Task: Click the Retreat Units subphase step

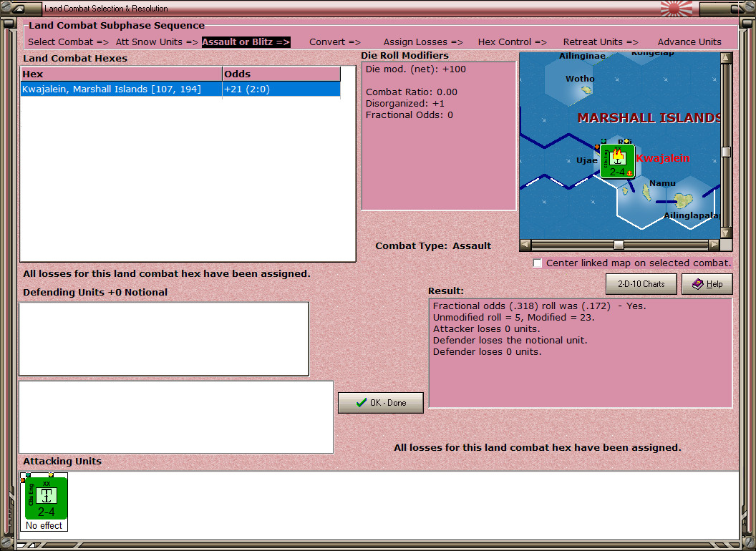Action: click(x=601, y=42)
